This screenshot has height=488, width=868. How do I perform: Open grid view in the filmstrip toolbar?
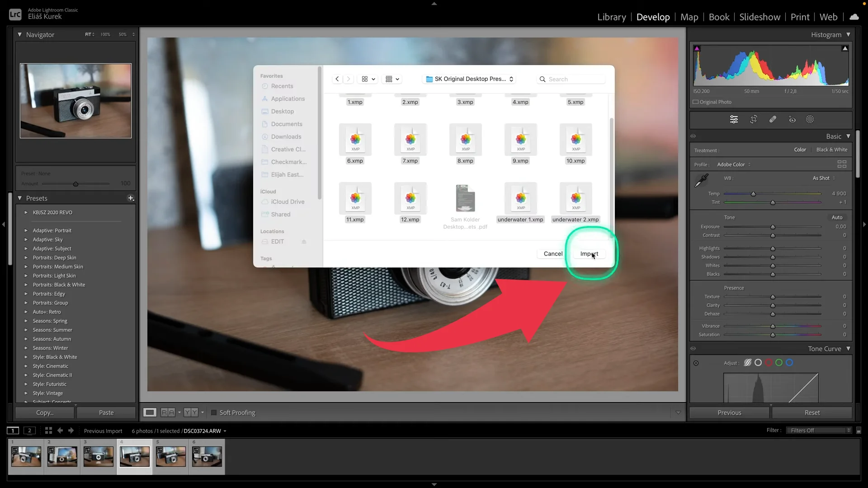click(48, 431)
